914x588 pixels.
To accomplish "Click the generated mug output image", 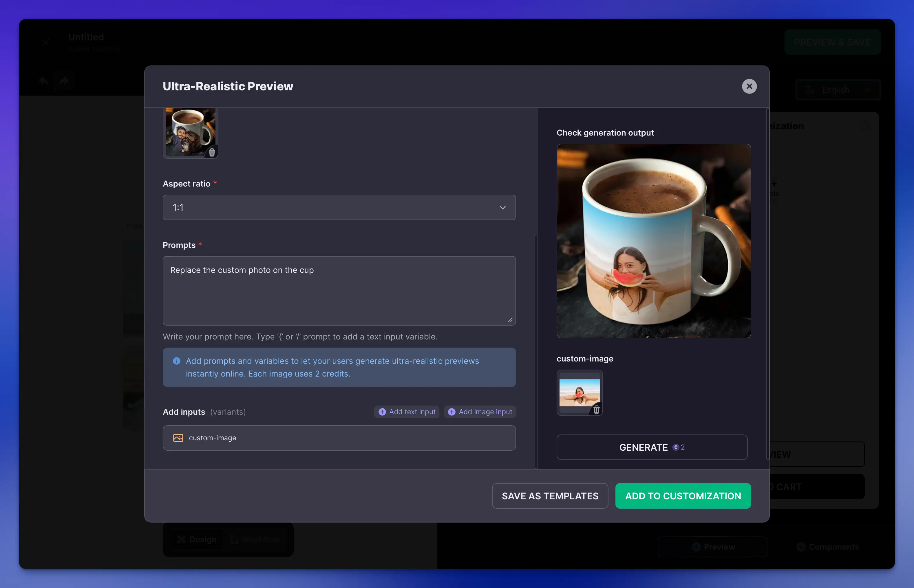I will tap(653, 240).
